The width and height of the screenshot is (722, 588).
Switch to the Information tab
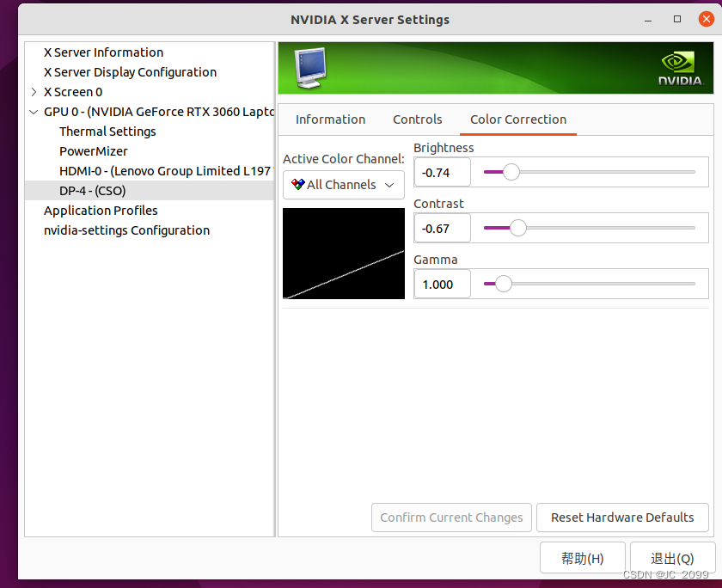coord(330,119)
